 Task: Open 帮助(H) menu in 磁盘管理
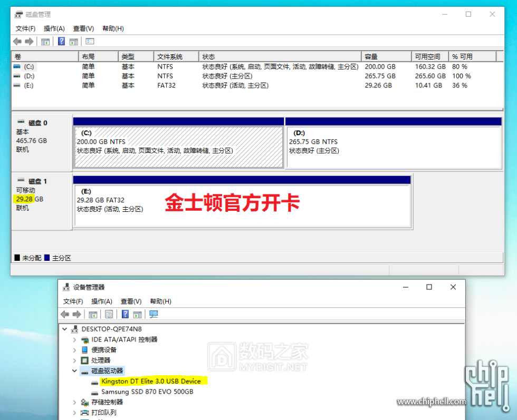113,28
